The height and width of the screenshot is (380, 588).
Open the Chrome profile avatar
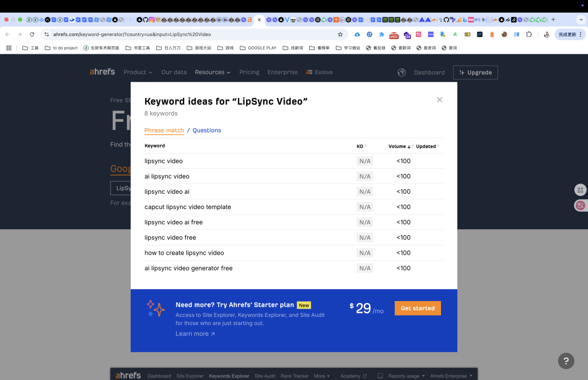pos(547,34)
